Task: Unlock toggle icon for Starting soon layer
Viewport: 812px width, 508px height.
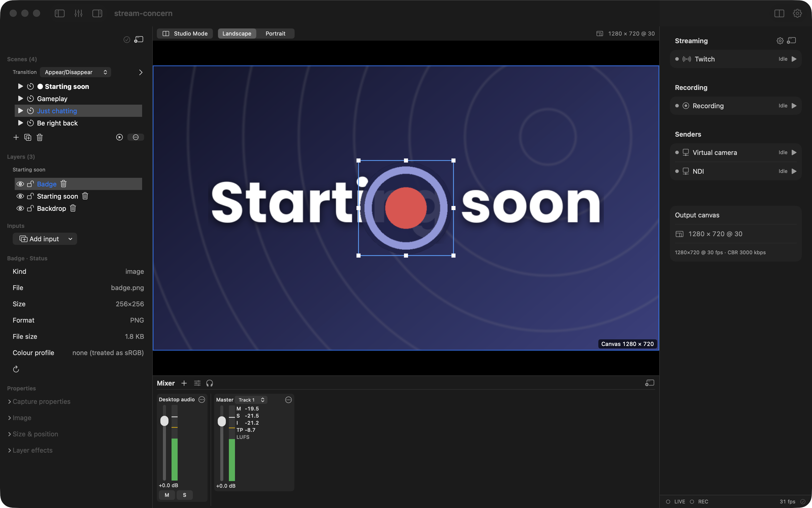Action: pos(30,196)
